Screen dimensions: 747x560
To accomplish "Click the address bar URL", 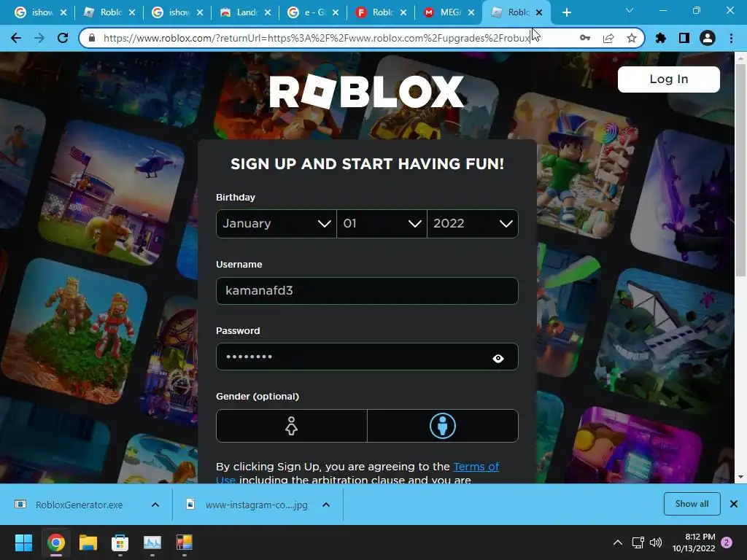I will point(317,38).
